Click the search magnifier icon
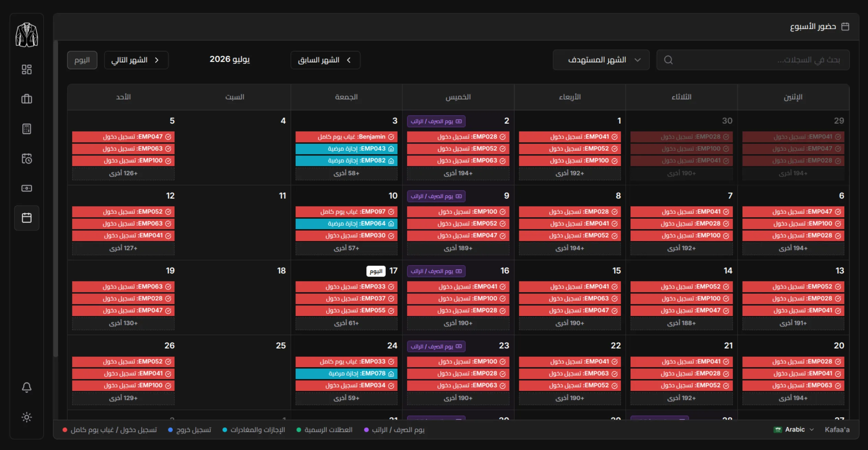 pyautogui.click(x=668, y=60)
